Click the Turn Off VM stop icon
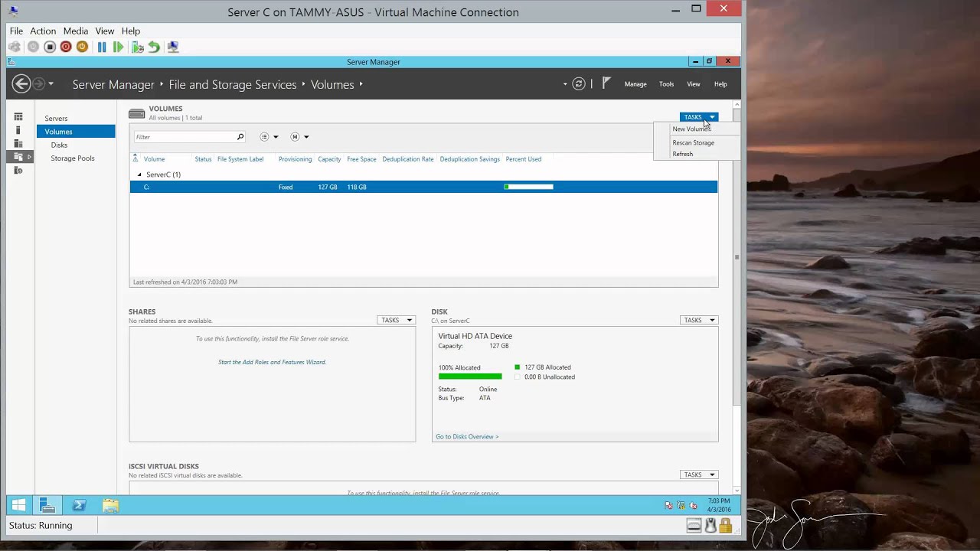980x551 pixels. [50, 47]
